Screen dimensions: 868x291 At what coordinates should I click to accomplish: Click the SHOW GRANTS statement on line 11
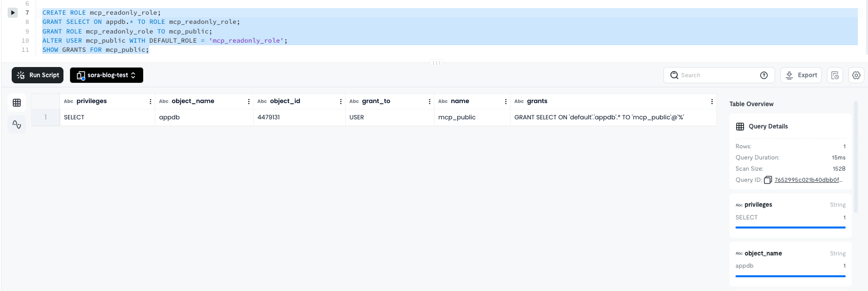96,50
